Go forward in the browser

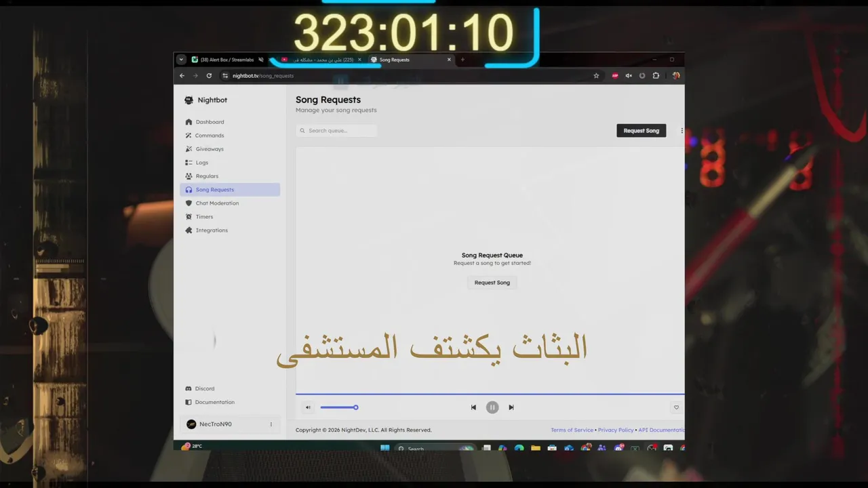coord(195,76)
